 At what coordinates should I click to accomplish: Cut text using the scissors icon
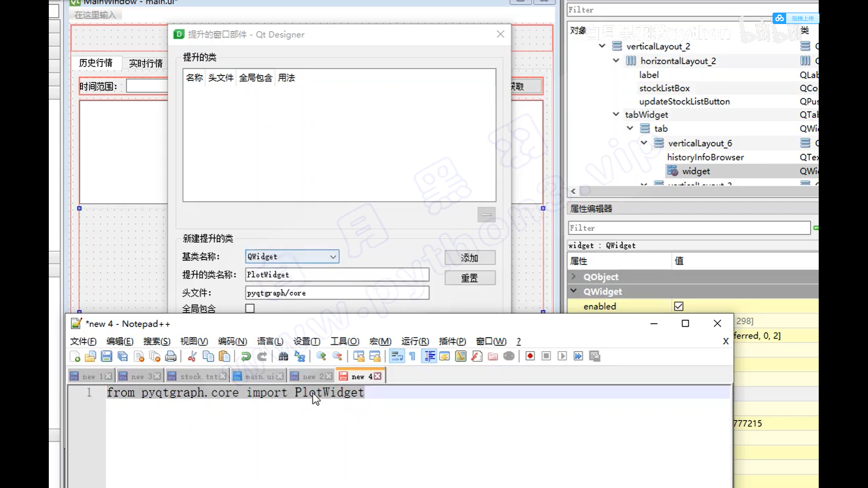191,356
